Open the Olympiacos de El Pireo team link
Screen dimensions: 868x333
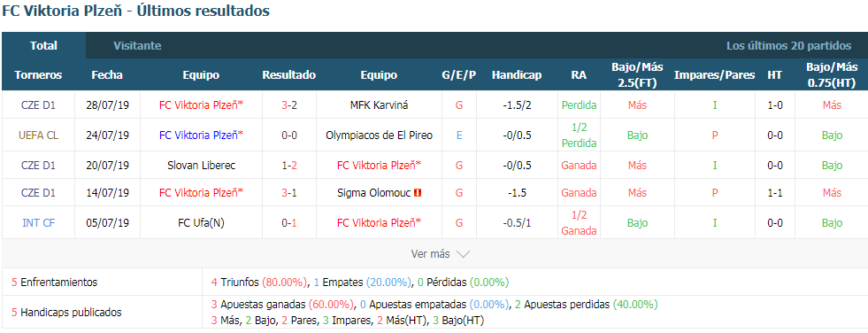[380, 135]
